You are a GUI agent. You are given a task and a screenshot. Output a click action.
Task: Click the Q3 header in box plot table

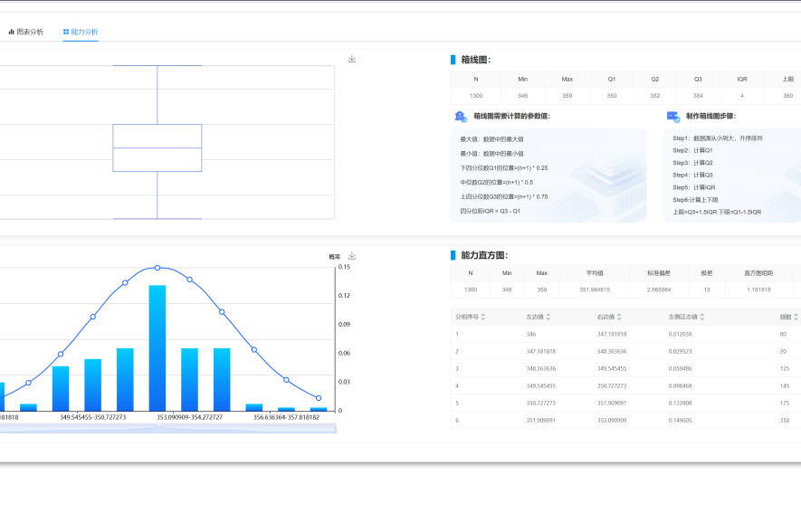coord(698,79)
